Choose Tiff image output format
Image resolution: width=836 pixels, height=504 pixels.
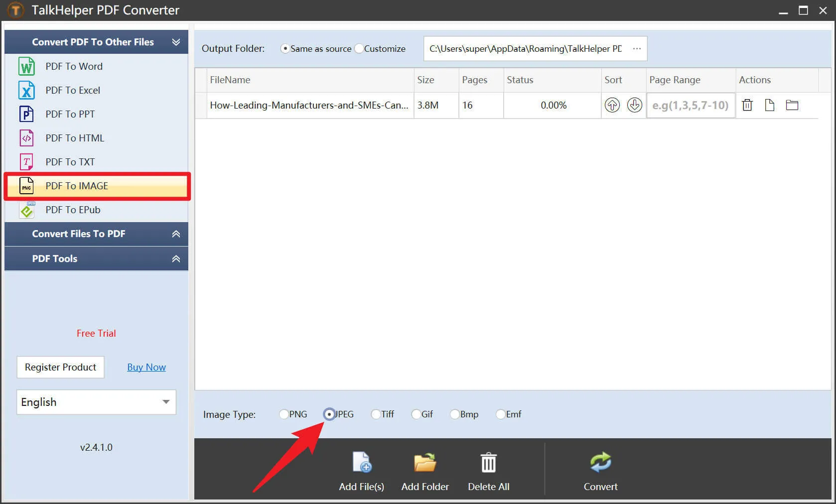(x=375, y=414)
